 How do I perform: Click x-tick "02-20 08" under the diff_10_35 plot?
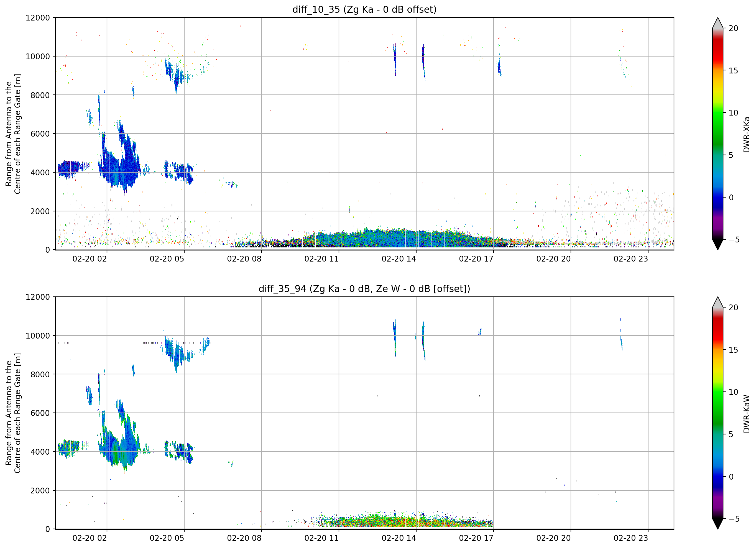click(244, 259)
